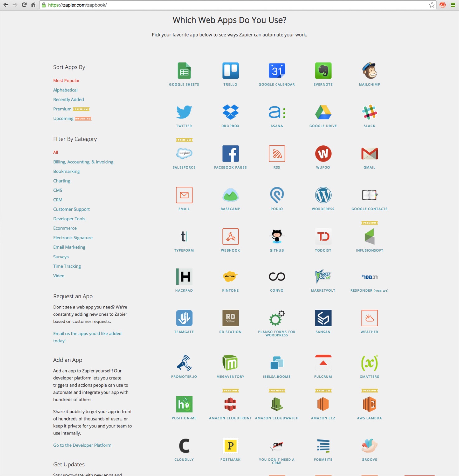The width and height of the screenshot is (459, 476).
Task: Select the Todoist app icon
Action: (323, 236)
